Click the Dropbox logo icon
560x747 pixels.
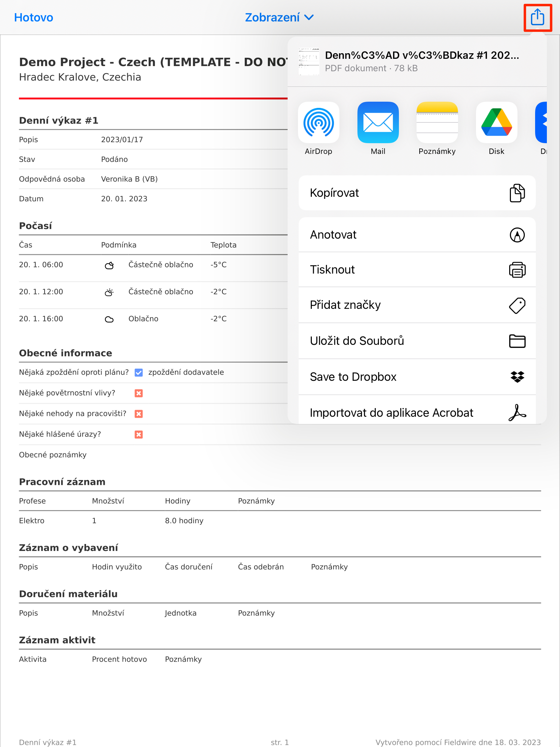pyautogui.click(x=517, y=377)
